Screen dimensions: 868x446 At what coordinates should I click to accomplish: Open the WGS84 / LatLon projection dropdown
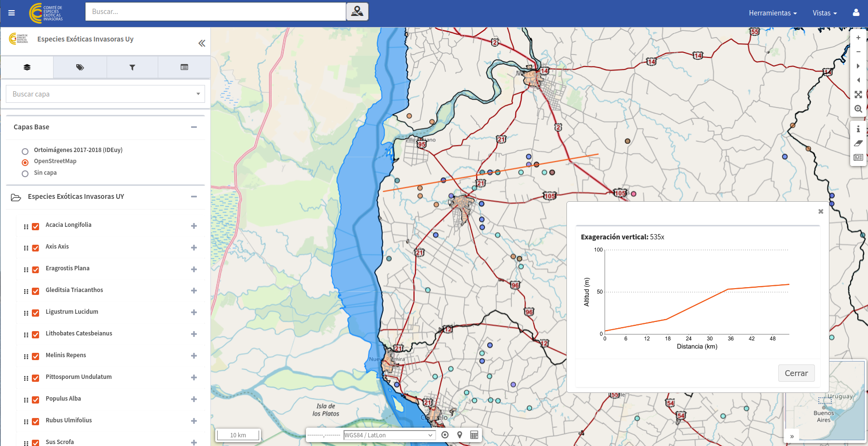388,435
